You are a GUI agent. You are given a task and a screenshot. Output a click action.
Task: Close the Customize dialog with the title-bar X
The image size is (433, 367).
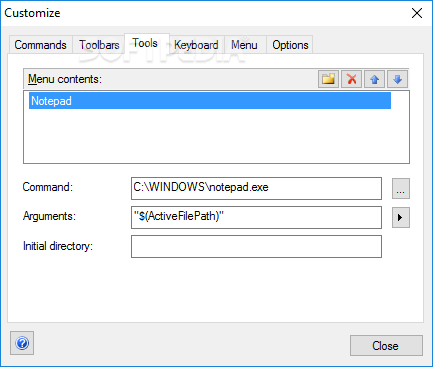[x=417, y=13]
